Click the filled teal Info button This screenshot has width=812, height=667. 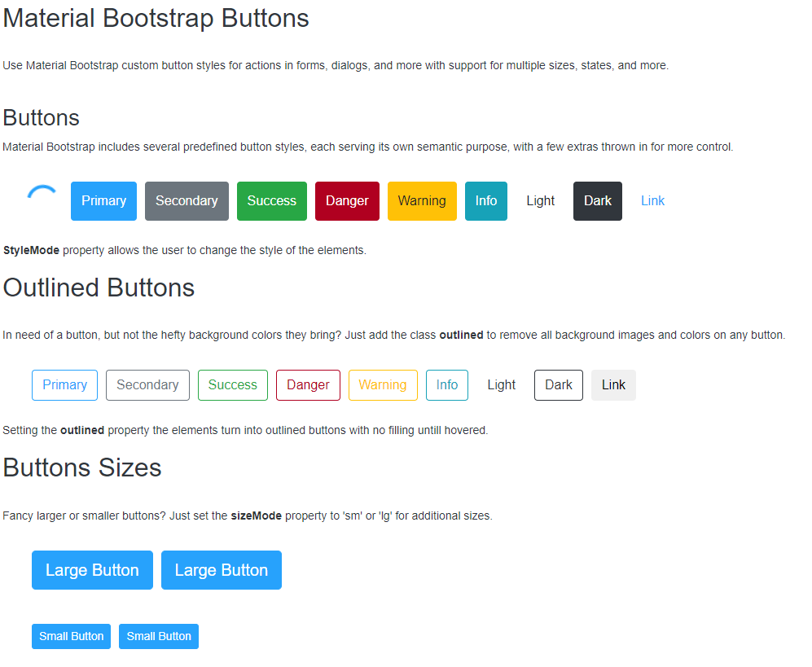tap(485, 201)
